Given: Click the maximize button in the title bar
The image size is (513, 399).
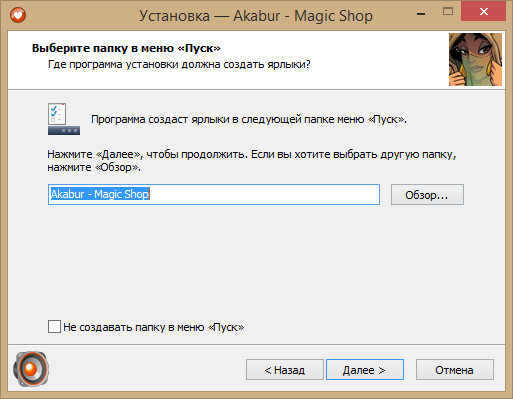Looking at the screenshot, I should [x=448, y=12].
